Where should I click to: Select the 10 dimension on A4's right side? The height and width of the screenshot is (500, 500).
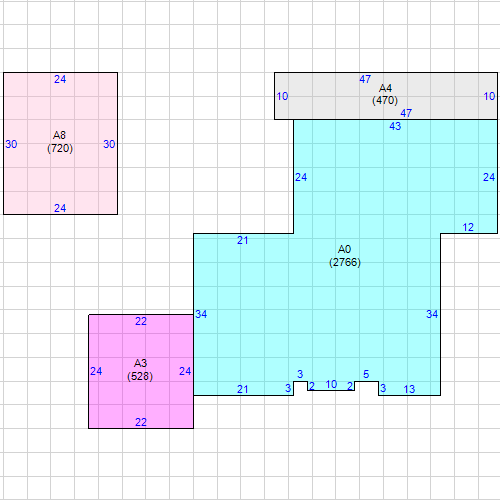coord(489,96)
